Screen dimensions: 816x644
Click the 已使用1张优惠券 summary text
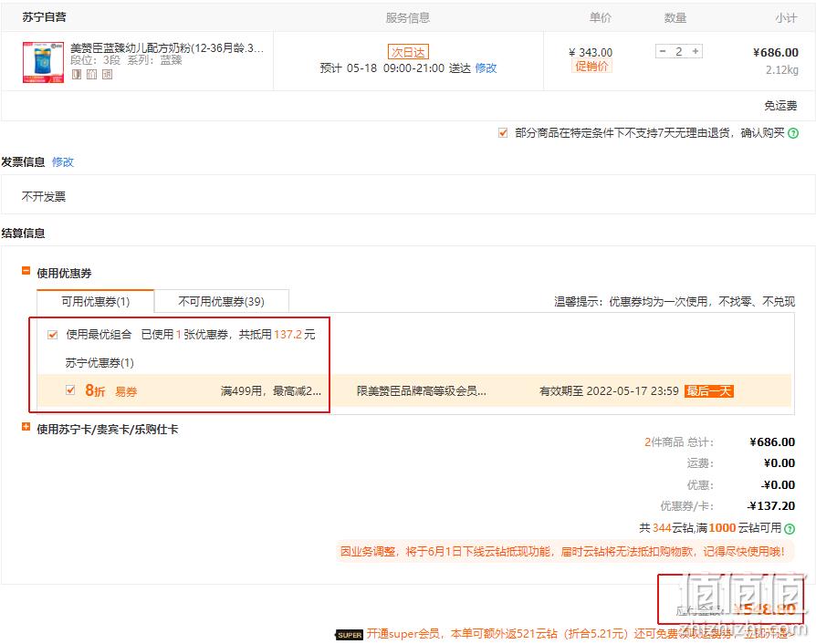pos(228,335)
